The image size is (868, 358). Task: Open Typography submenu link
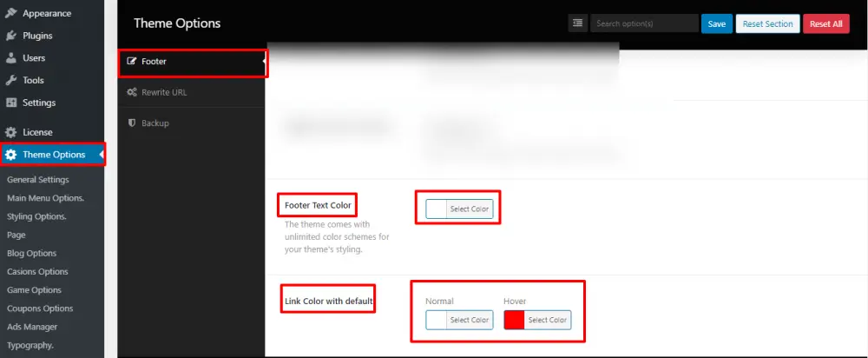pyautogui.click(x=30, y=345)
